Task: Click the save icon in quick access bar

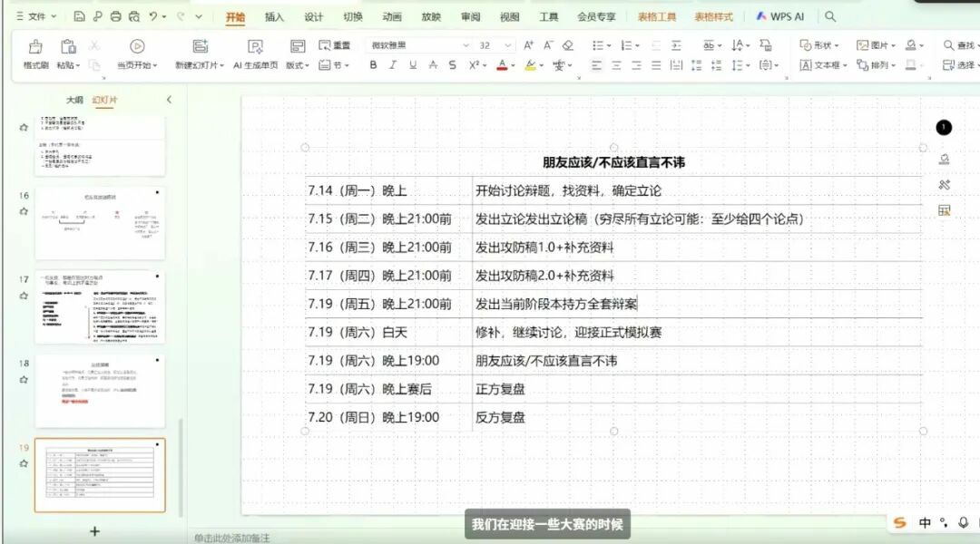Action: [x=79, y=16]
